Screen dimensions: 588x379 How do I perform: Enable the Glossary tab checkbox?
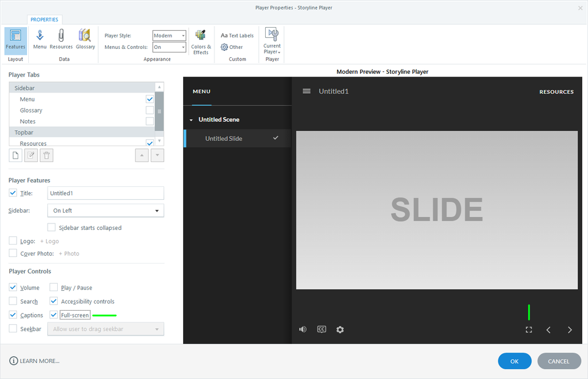150,110
